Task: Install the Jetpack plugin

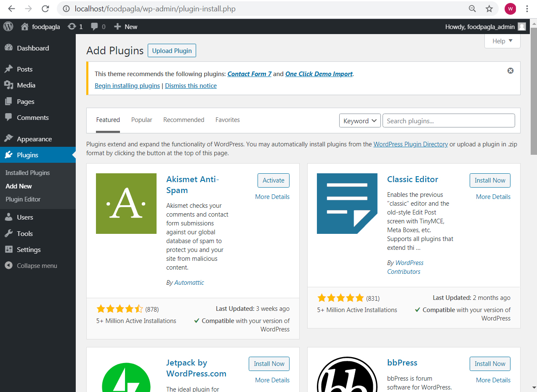Action: [x=269, y=363]
